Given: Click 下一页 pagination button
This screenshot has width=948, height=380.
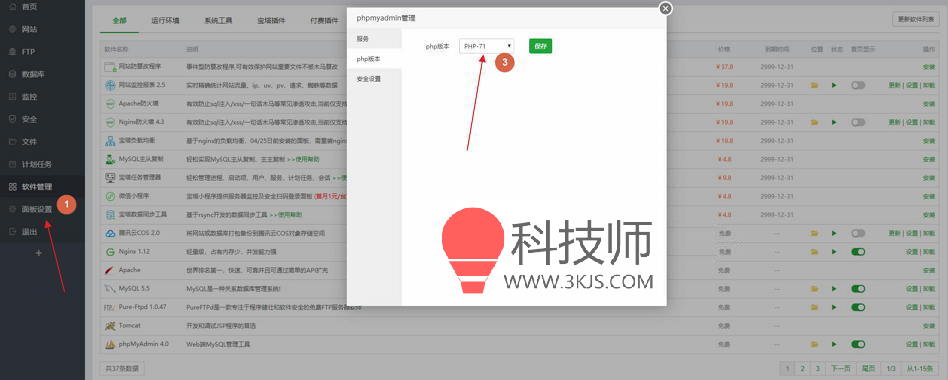Looking at the screenshot, I should (x=840, y=368).
